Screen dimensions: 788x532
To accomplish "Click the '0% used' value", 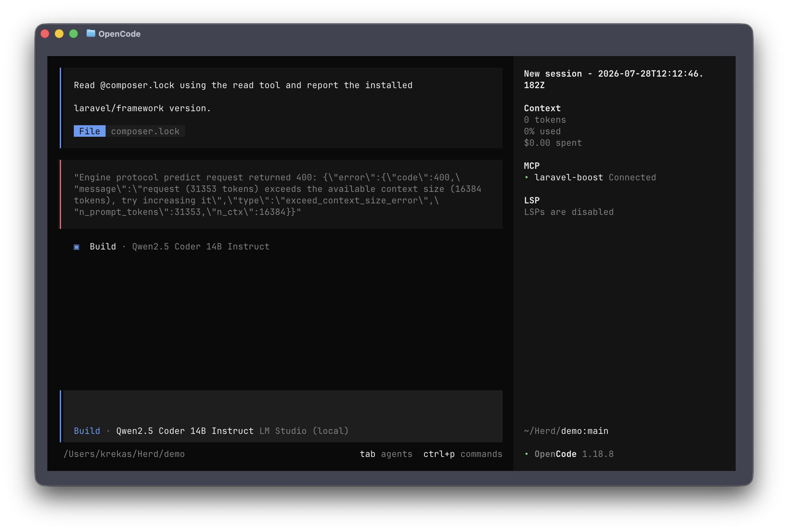I will tap(542, 131).
